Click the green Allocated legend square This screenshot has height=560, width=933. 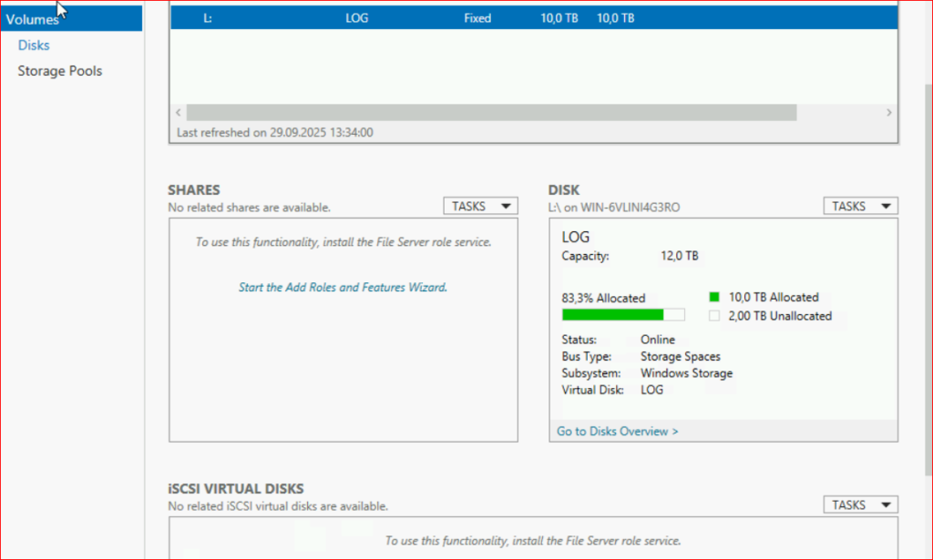(x=714, y=297)
